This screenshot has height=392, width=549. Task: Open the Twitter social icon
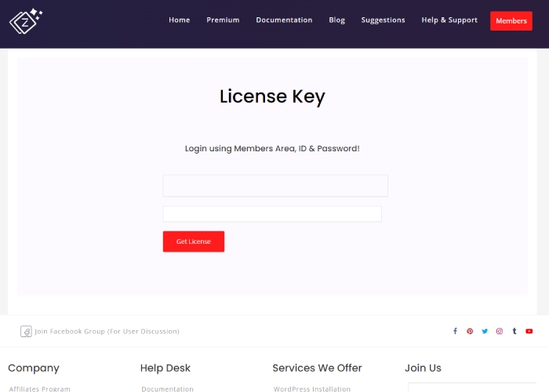(x=485, y=331)
